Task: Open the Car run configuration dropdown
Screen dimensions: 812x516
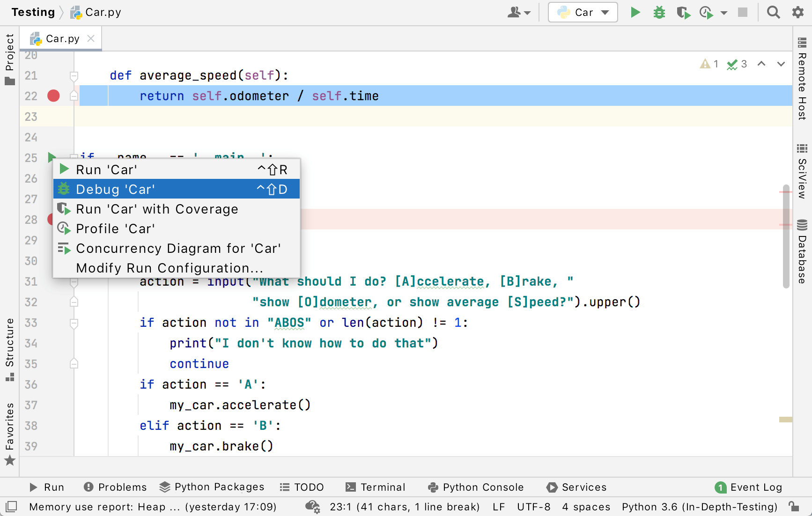Action: coord(583,12)
